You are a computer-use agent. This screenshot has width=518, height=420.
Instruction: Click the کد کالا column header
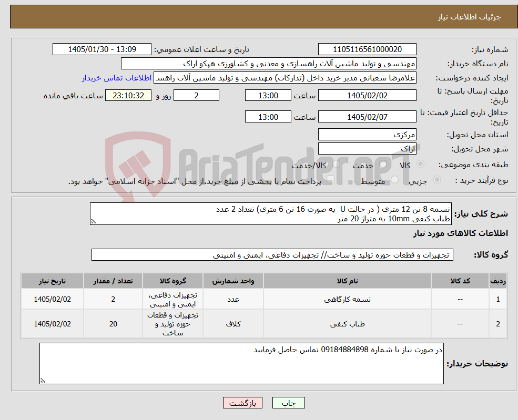[x=460, y=281]
